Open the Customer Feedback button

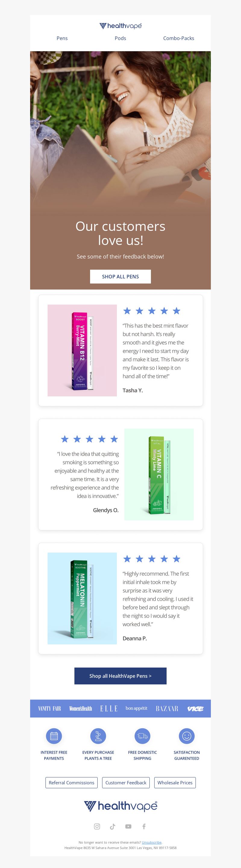coord(126,783)
